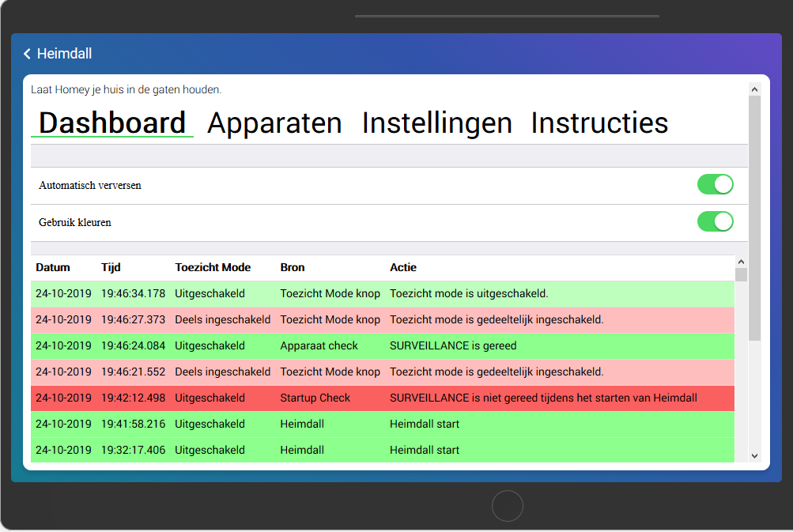
Task: Click 'Startup Check' source cell
Action: [315, 398]
